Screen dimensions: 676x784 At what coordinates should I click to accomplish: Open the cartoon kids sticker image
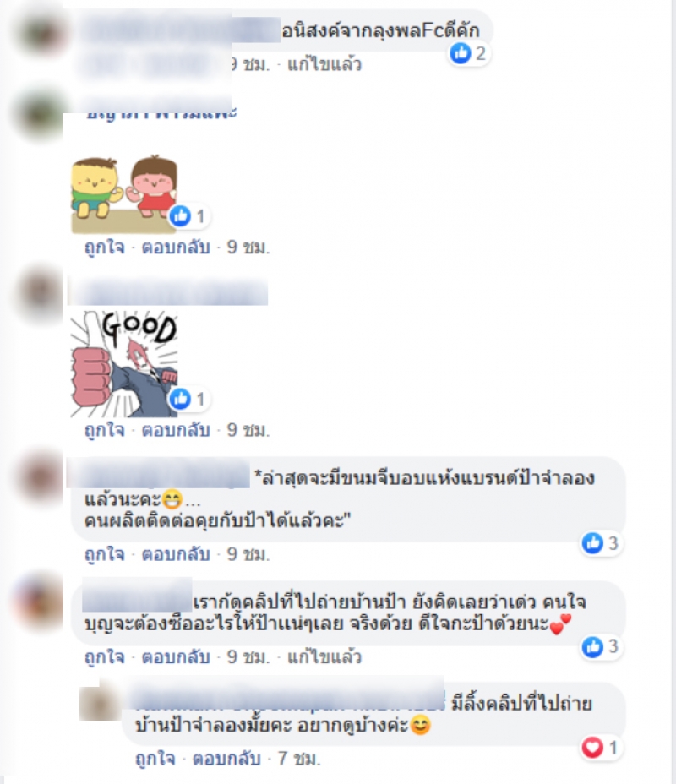pyautogui.click(x=124, y=195)
